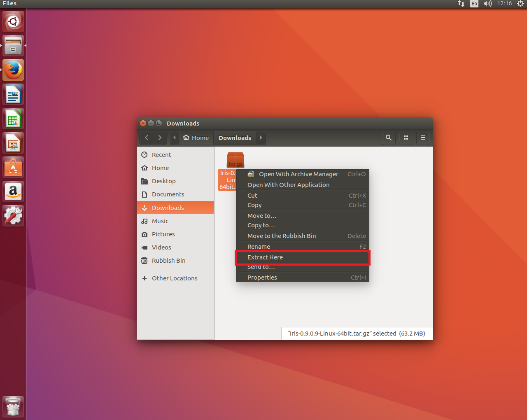The width and height of the screenshot is (527, 420).
Task: Open Rubbish Bin in the sidebar
Action: [175, 261]
